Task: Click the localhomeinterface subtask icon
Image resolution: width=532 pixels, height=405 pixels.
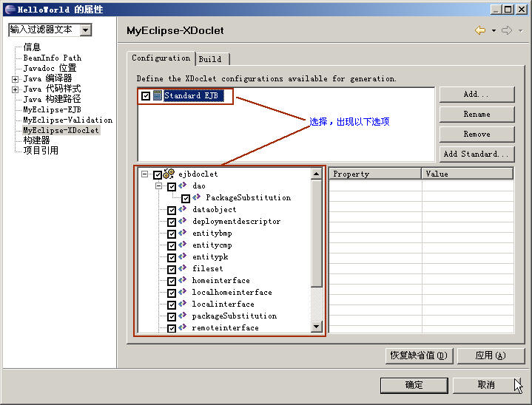Action: 183,292
